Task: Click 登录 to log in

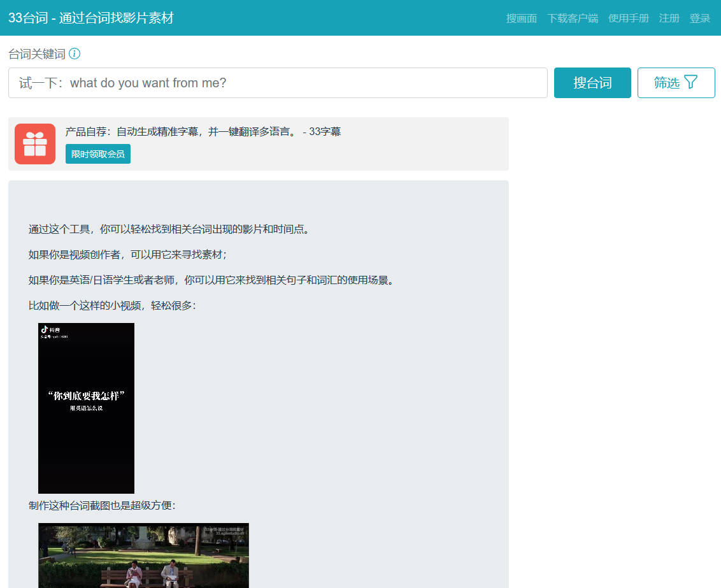Action: 699,18
